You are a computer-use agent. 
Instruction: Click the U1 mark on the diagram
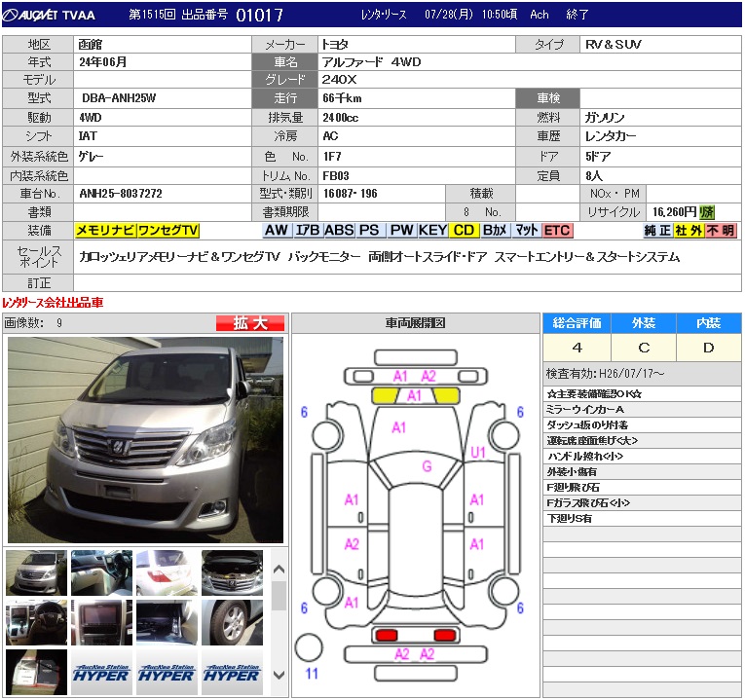[478, 453]
